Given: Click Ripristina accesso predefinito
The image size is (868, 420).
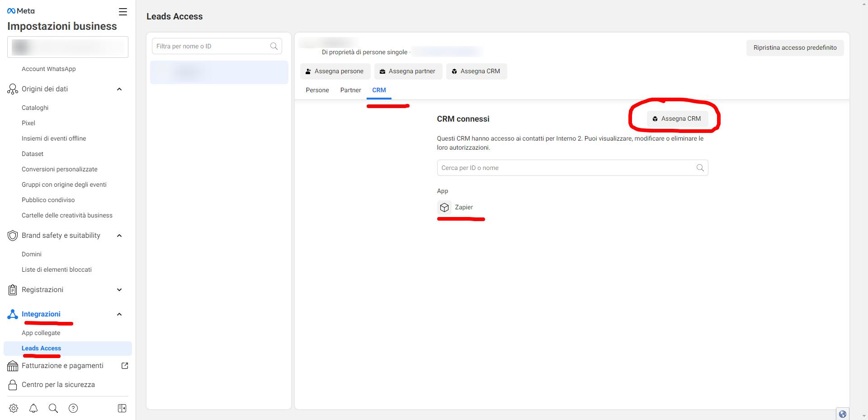Looking at the screenshot, I should click(x=795, y=47).
